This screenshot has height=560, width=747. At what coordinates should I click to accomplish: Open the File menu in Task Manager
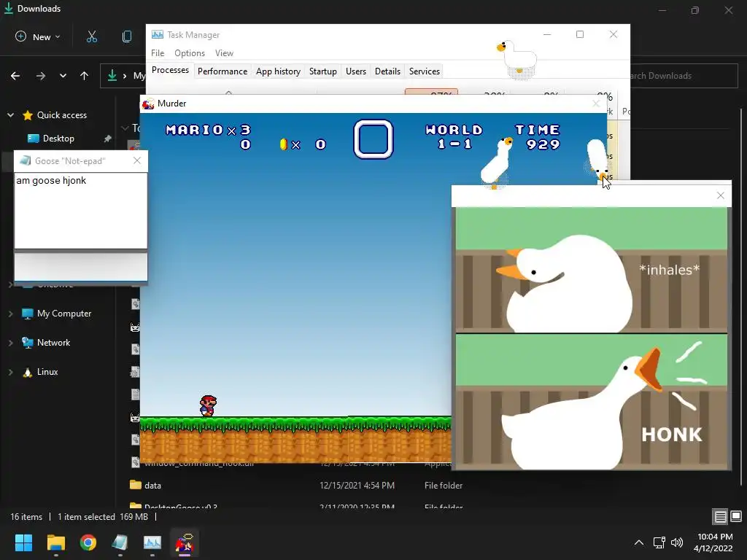coord(158,53)
